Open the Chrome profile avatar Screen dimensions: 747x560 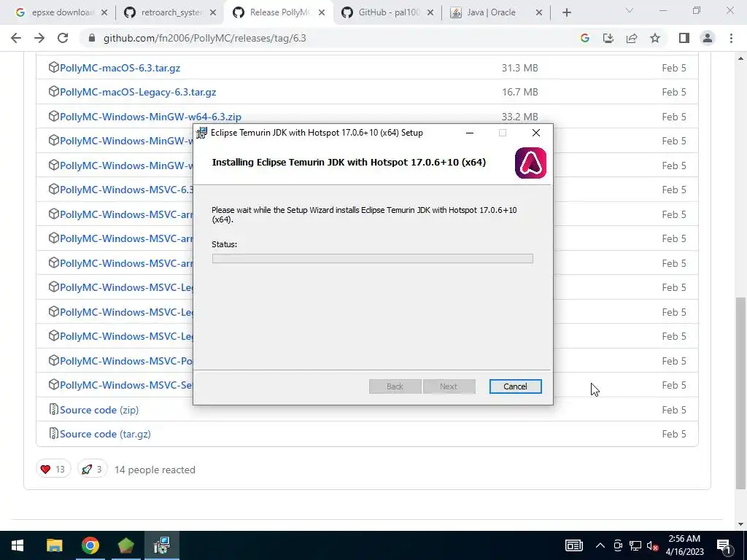coord(708,38)
